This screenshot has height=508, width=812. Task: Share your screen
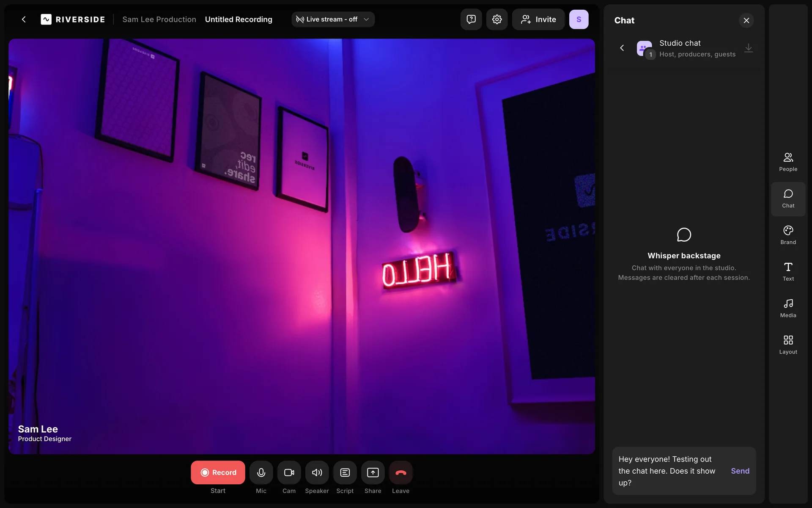point(373,472)
